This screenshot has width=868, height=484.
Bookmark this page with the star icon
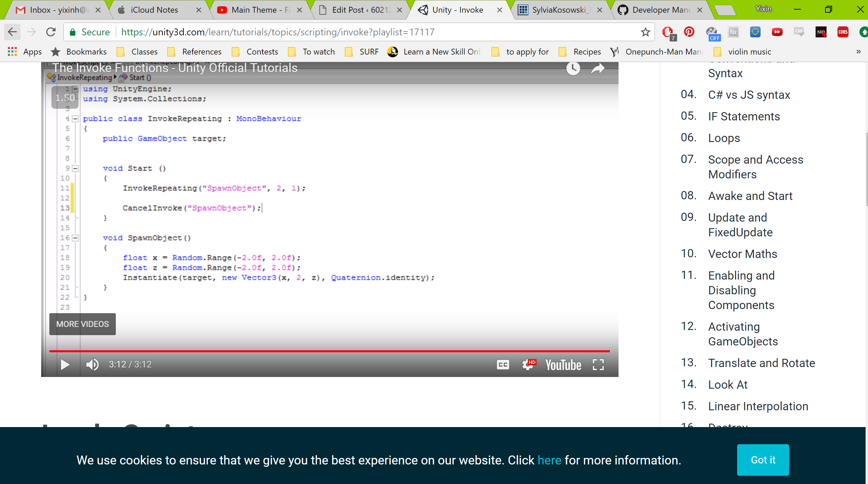click(x=645, y=32)
